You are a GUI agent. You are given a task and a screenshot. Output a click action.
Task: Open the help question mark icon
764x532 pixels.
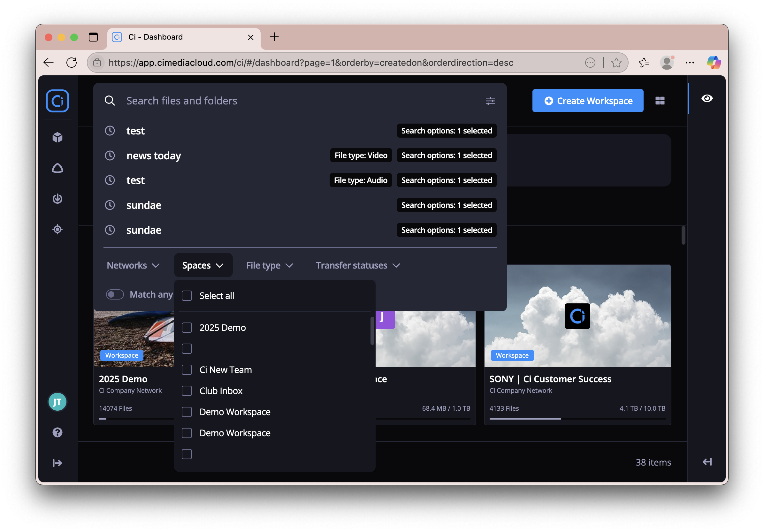57,432
